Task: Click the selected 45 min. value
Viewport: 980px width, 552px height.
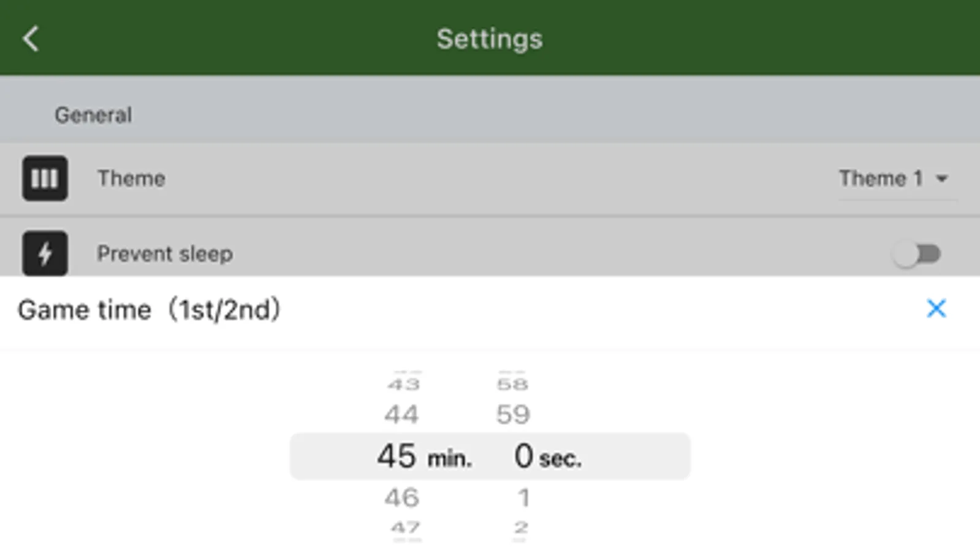Action: [x=423, y=456]
